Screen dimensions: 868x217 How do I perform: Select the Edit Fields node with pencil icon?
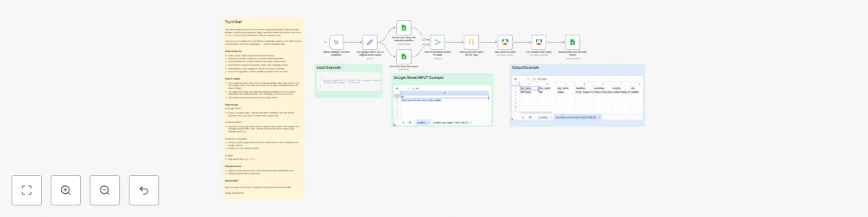tap(370, 42)
